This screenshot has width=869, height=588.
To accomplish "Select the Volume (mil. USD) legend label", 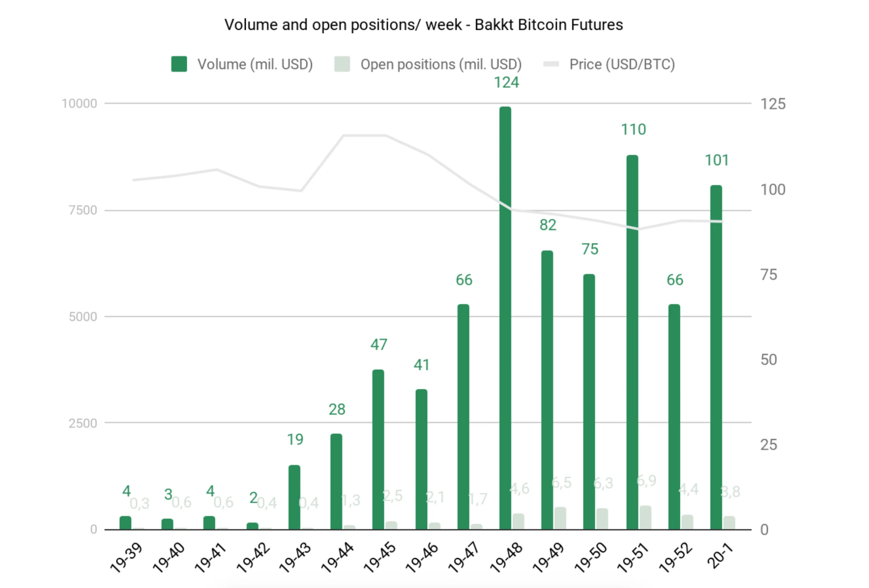I will 255,64.
